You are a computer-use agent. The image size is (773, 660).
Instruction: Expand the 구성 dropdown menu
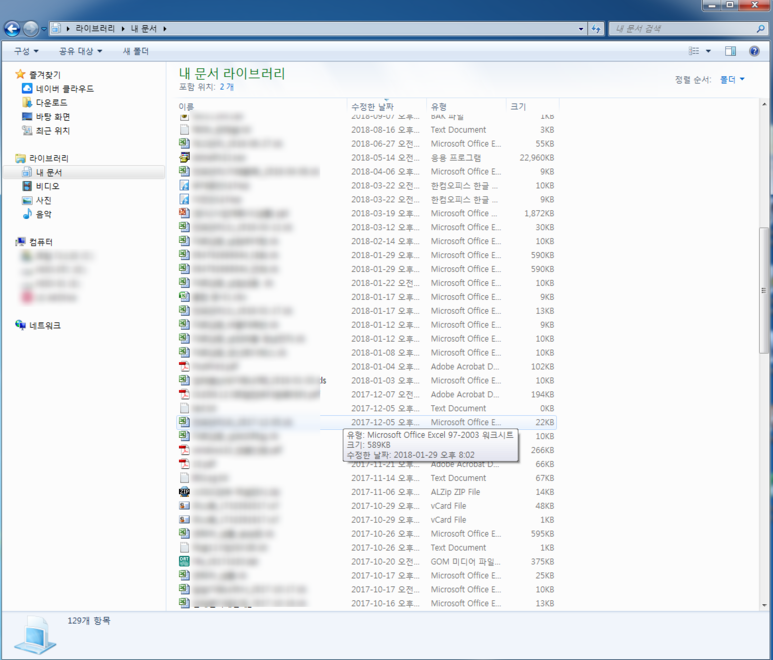click(26, 51)
